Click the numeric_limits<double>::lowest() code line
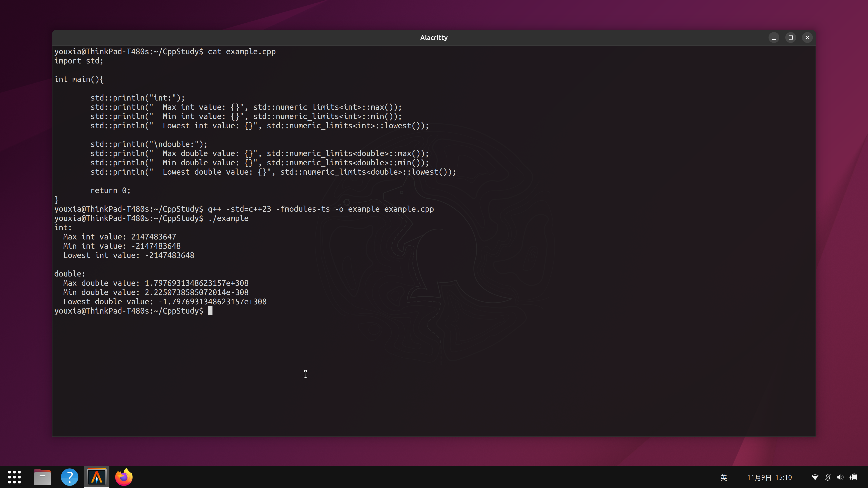 273,172
